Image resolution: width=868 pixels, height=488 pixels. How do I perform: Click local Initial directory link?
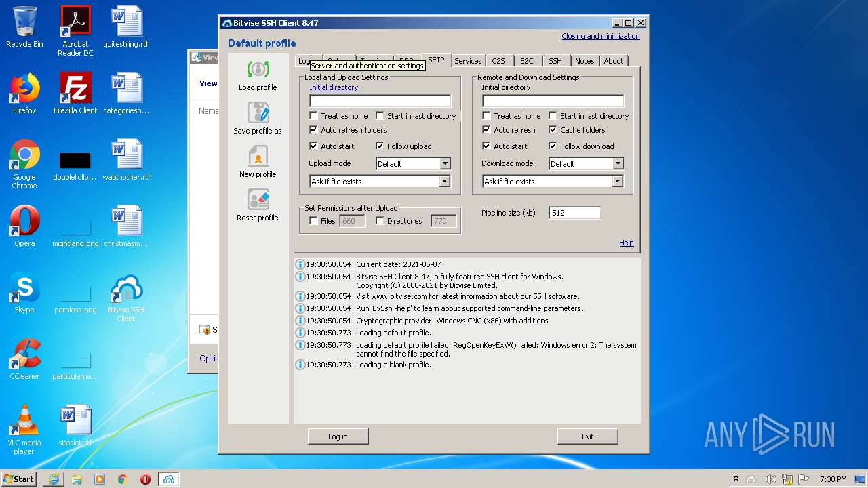coord(334,87)
